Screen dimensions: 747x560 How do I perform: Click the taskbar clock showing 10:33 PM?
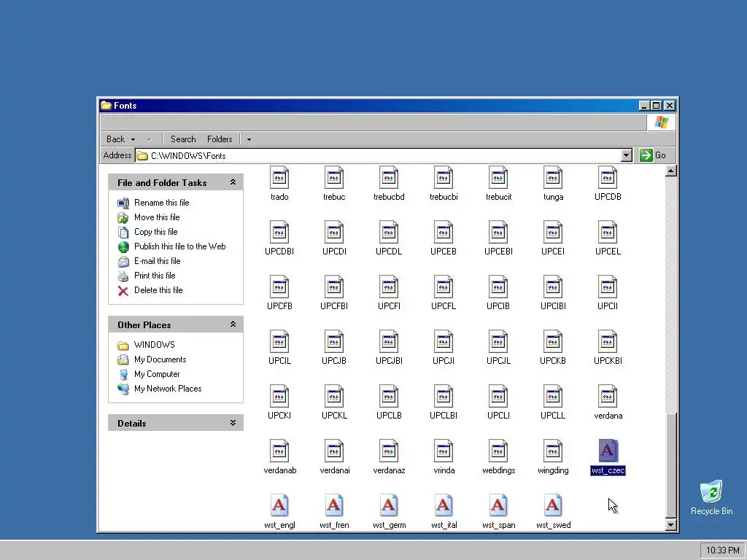tap(722, 551)
